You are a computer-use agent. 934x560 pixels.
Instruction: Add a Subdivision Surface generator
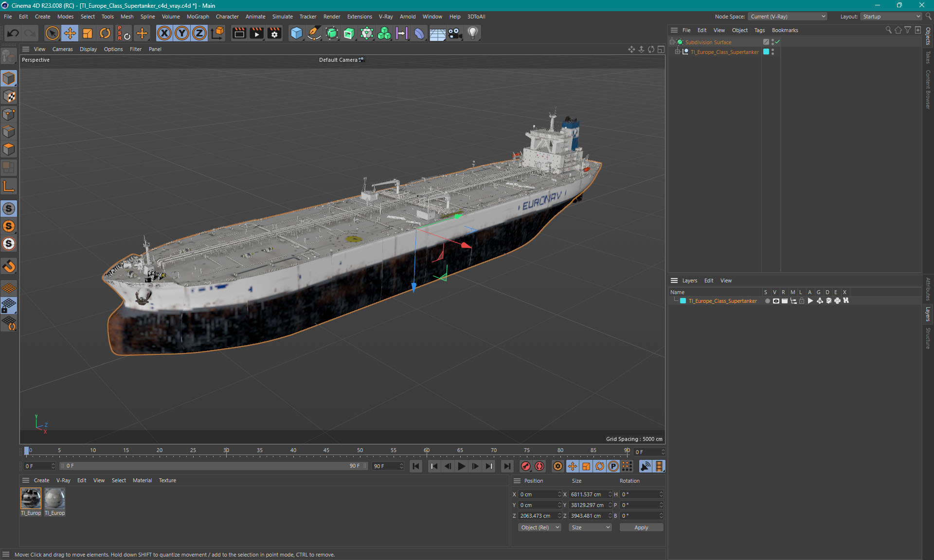coord(332,33)
